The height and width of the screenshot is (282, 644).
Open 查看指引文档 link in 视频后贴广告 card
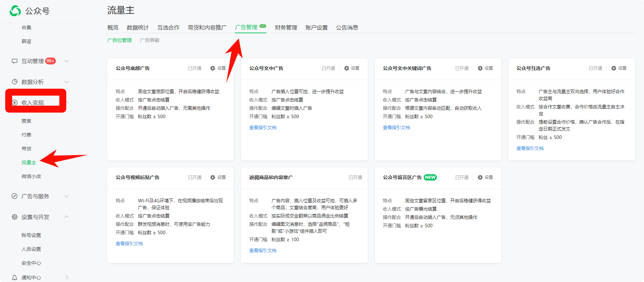click(129, 244)
